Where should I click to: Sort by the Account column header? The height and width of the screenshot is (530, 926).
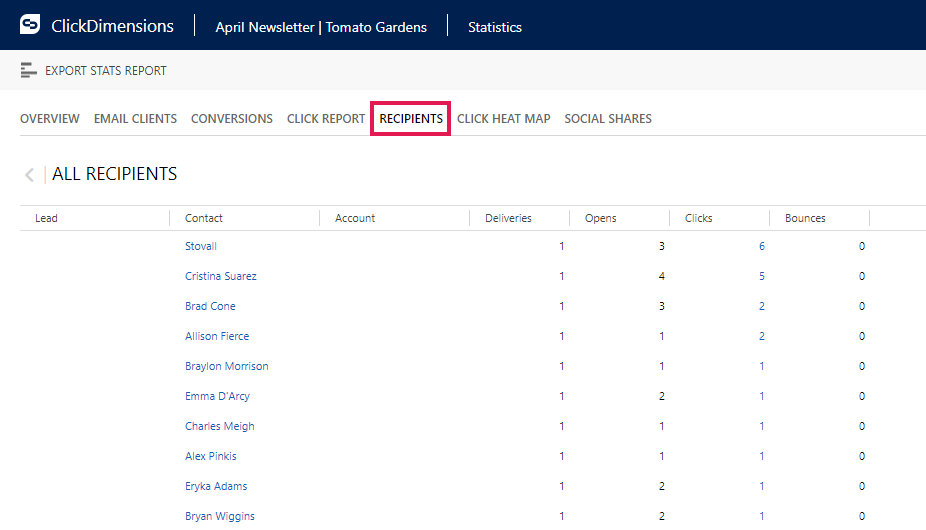355,218
